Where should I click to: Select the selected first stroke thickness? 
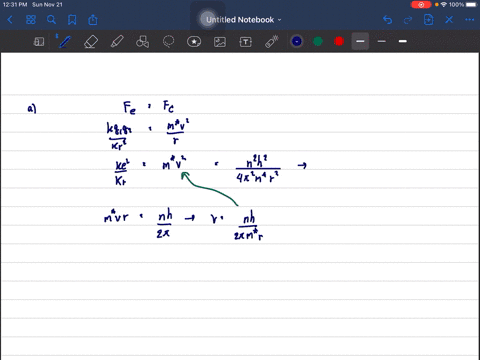(360, 41)
